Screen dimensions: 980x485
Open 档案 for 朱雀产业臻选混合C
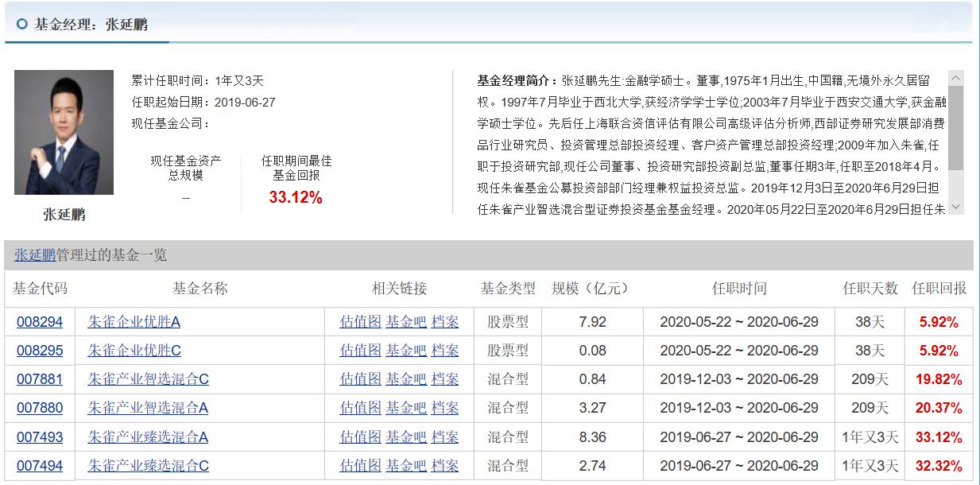tap(445, 465)
